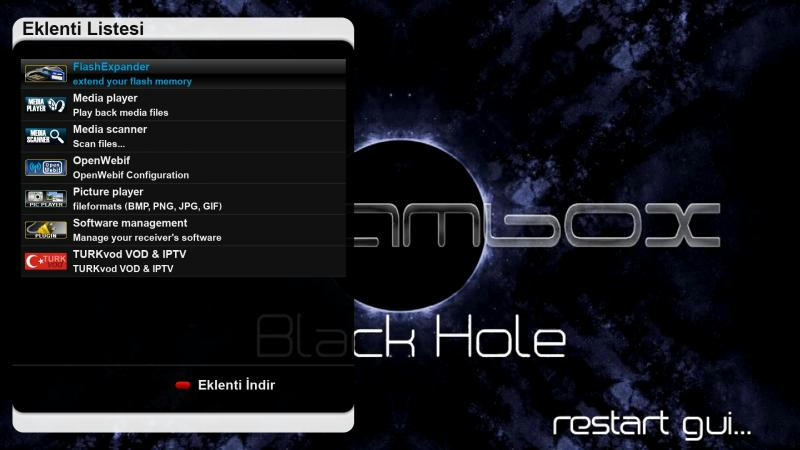The height and width of the screenshot is (450, 800).
Task: Click the Eklenti İndir download label
Action: pyautogui.click(x=236, y=385)
